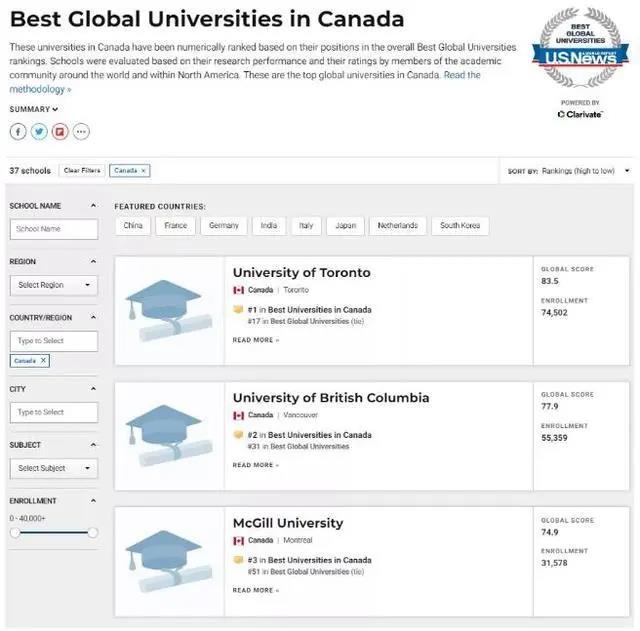This screenshot has height=631, width=640.
Task: Click University of Toronto graduation cap thumbnail
Action: 169,311
